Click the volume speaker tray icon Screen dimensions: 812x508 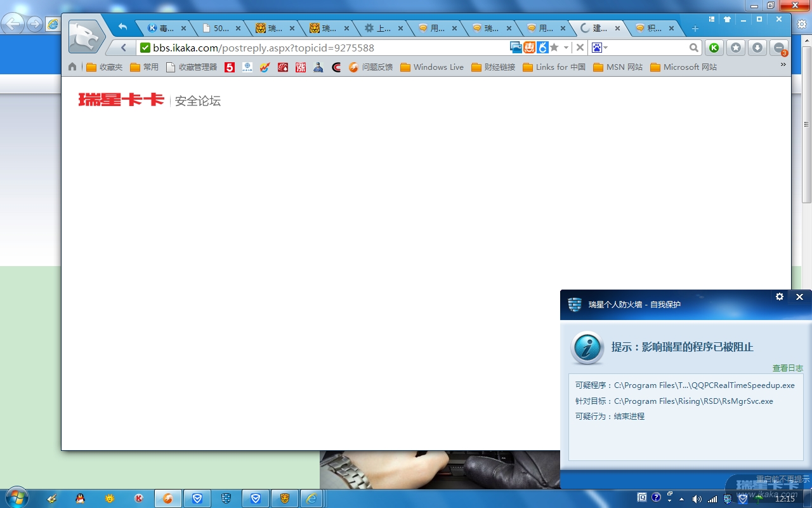(697, 498)
